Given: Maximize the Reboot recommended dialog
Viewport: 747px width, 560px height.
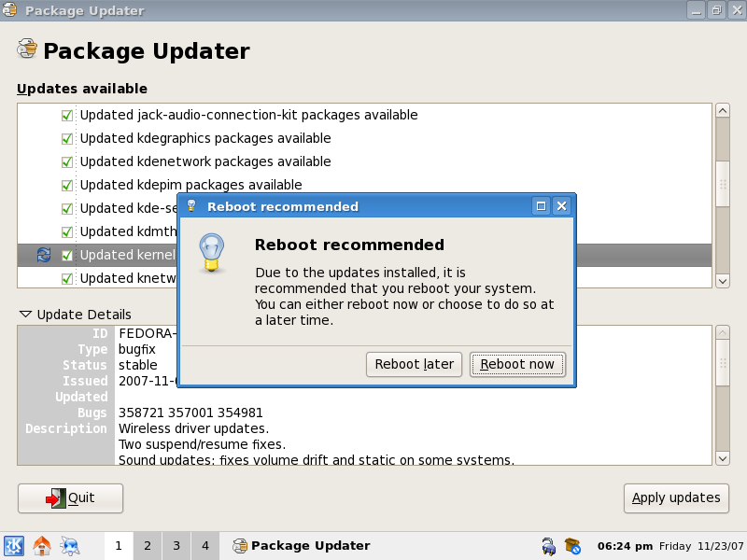Looking at the screenshot, I should [x=541, y=206].
